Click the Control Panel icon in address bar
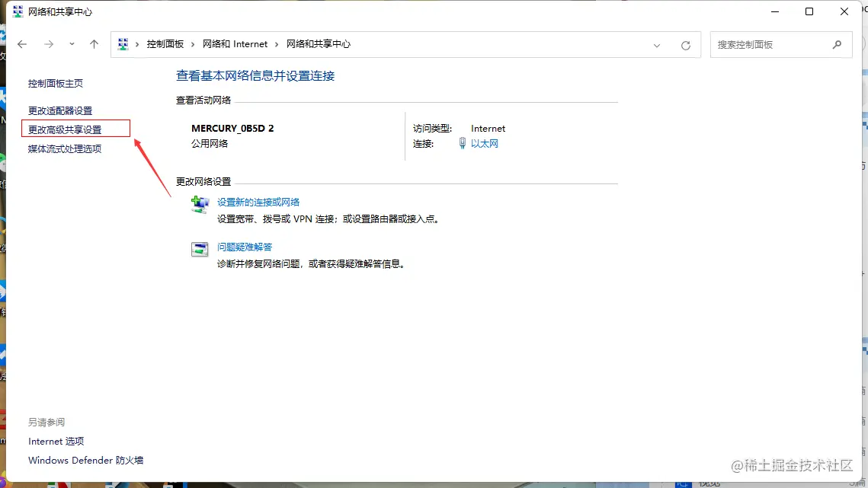Screen dimensions: 868x488 pos(123,43)
